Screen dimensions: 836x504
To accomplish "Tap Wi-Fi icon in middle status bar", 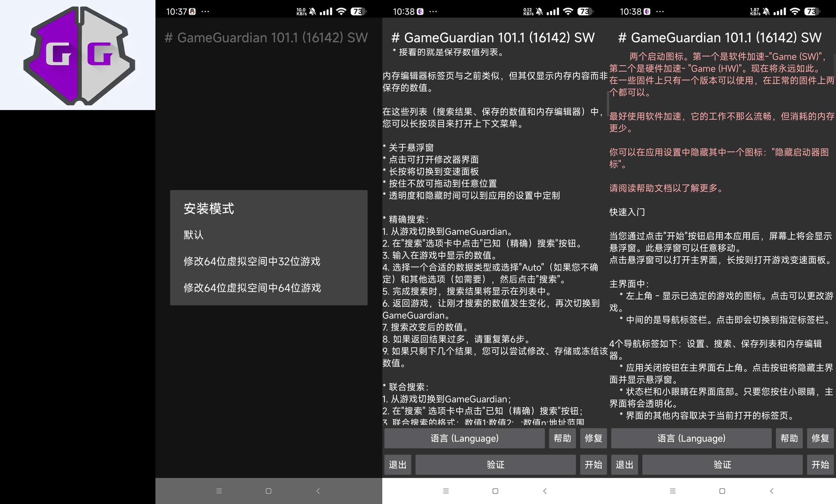I will 568,12.
